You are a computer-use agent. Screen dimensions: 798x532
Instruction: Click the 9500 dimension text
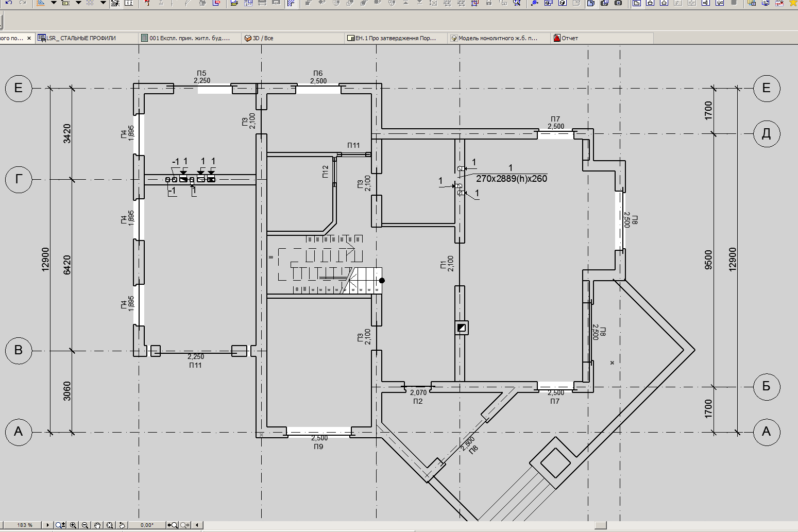click(708, 260)
